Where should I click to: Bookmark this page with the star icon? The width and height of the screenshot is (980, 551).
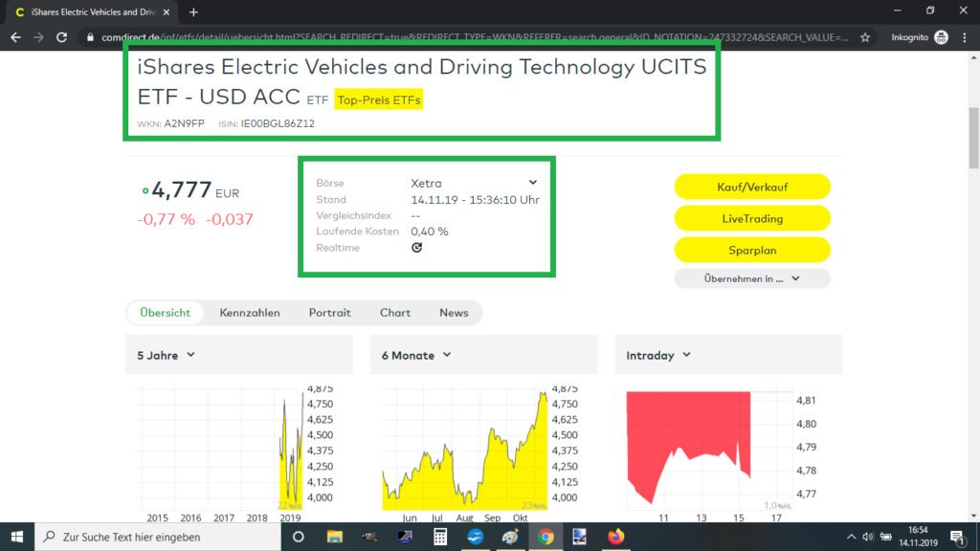click(x=865, y=37)
